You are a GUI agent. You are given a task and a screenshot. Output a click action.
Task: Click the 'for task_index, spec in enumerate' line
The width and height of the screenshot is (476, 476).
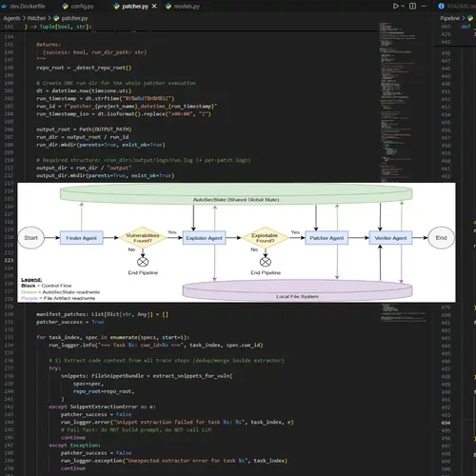pyautogui.click(x=112, y=337)
